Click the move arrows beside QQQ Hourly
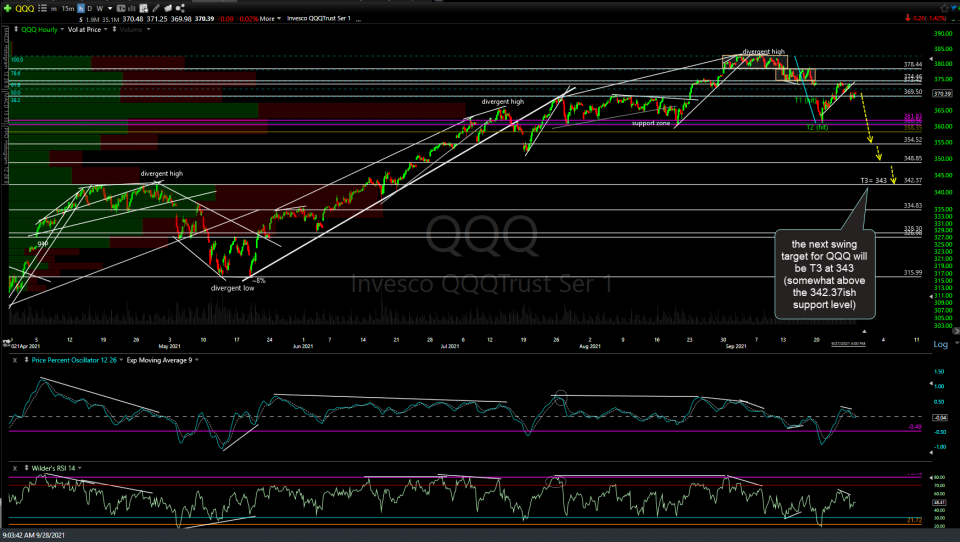This screenshot has height=542, width=960. [x=15, y=29]
